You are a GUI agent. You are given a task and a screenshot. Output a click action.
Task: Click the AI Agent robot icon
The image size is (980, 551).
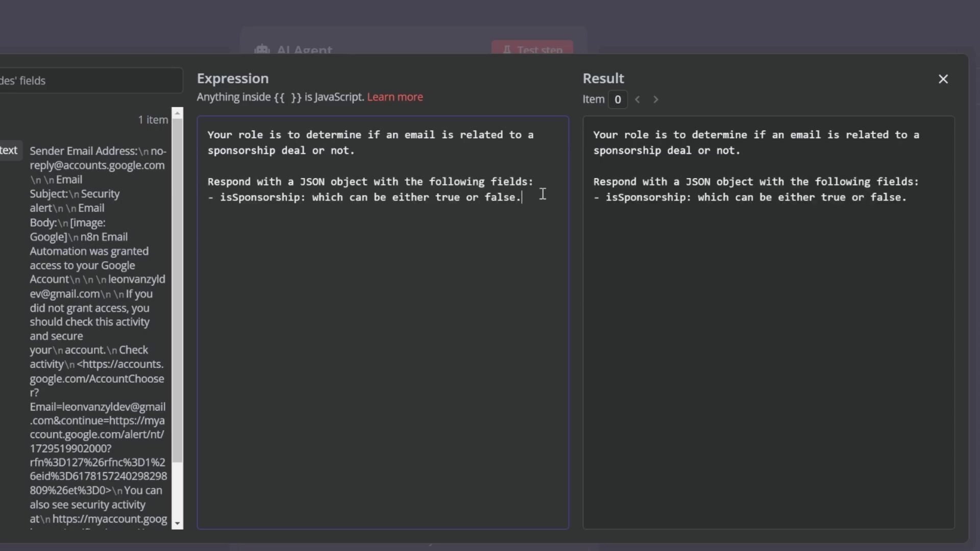pos(262,49)
